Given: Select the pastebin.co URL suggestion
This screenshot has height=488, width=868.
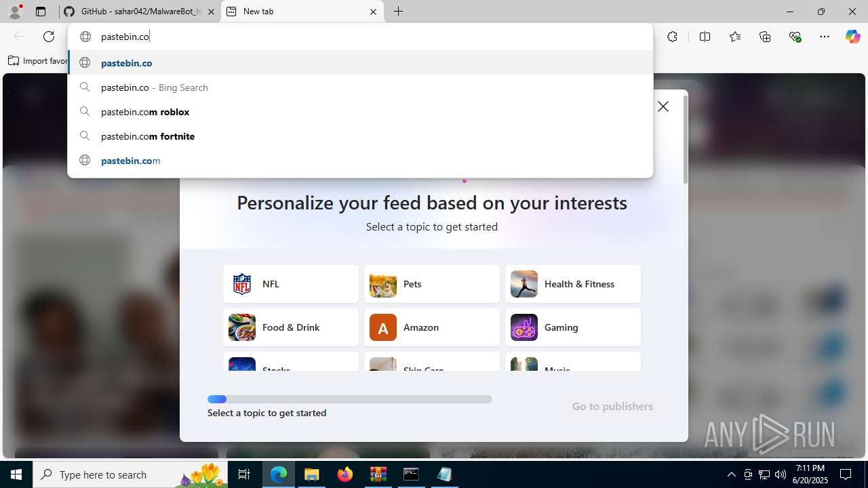Looking at the screenshot, I should click(x=360, y=63).
